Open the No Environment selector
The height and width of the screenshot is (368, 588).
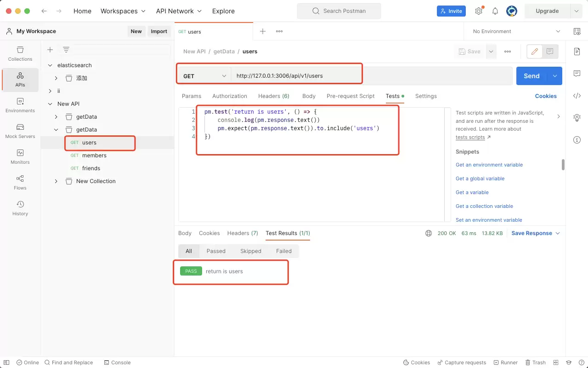517,31
